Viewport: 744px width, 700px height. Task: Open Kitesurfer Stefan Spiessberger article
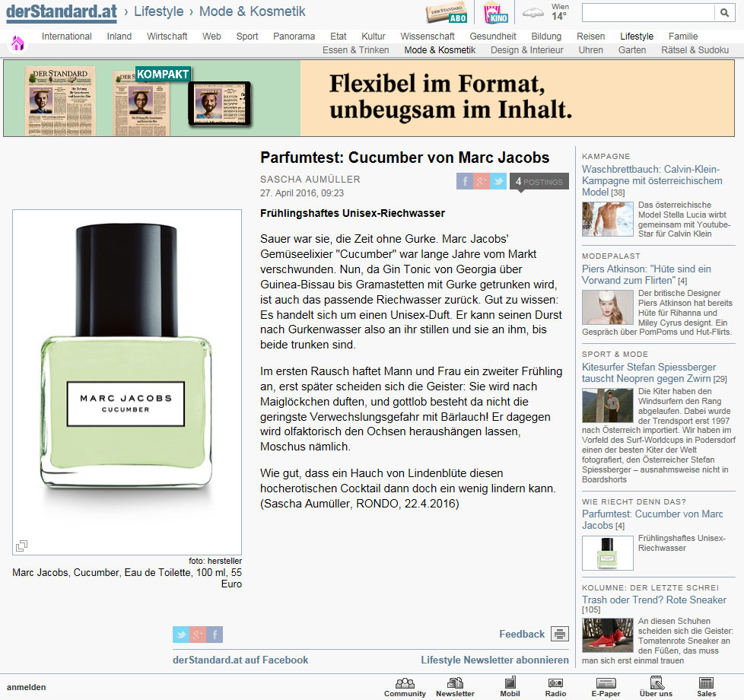[x=649, y=373]
